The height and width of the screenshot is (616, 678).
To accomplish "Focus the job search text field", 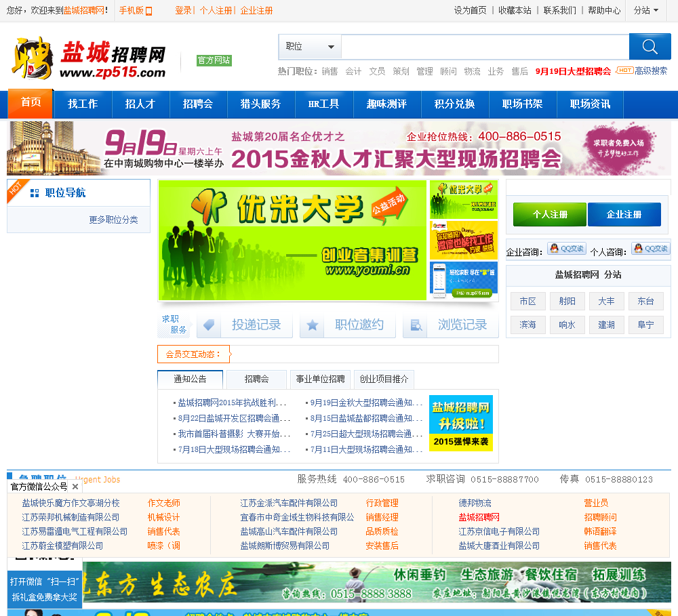I will pos(485,47).
